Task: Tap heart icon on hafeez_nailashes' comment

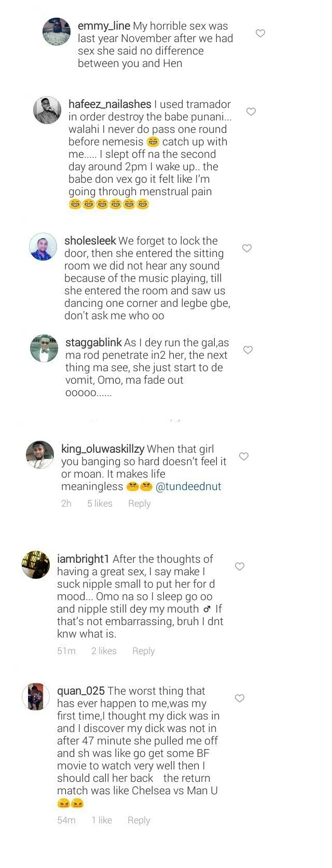Action: [251, 112]
